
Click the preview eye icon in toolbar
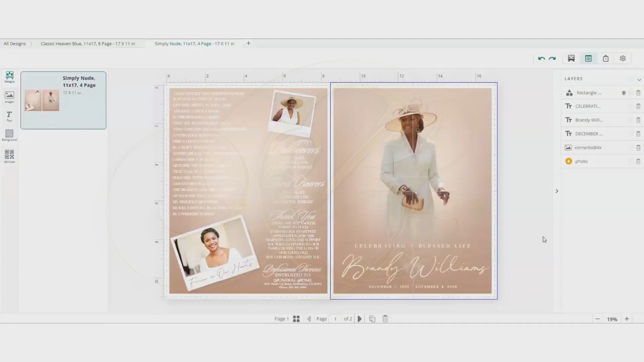[588, 58]
